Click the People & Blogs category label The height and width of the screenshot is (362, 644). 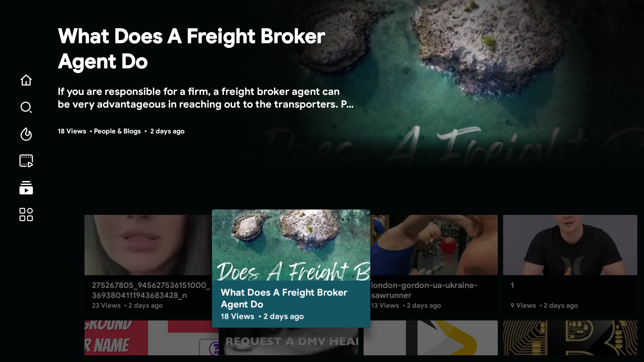[x=117, y=131]
